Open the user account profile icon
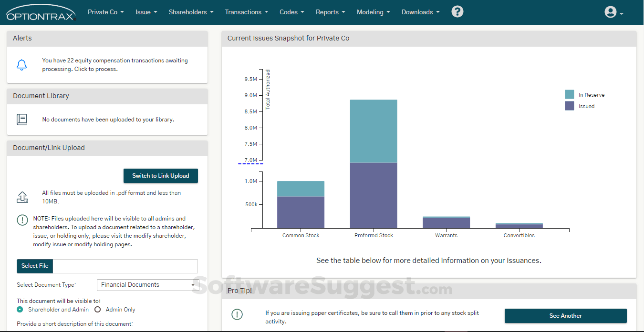Screen dimensions: 644x332 pos(611,12)
